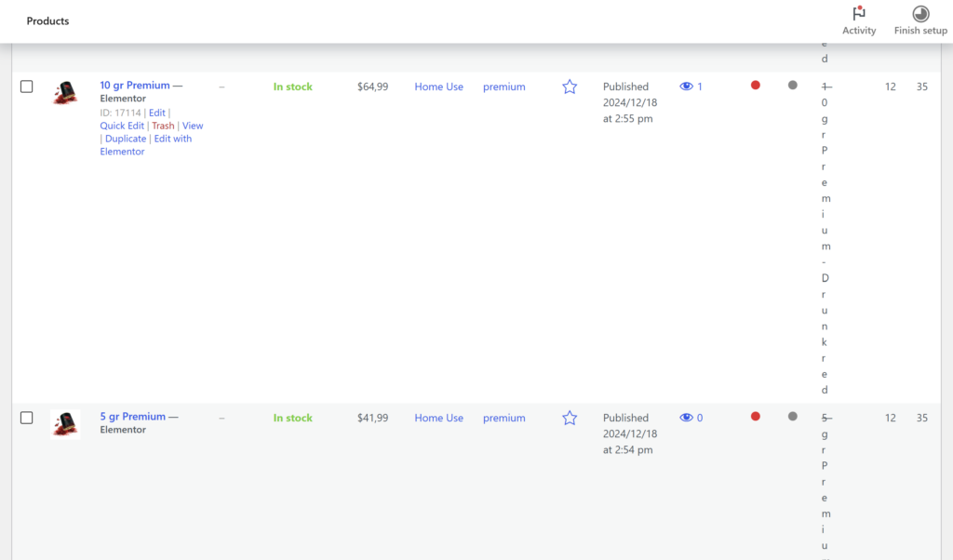Image resolution: width=953 pixels, height=560 pixels.
Task: Click gray status dot in 5 gr Premium row
Action: coord(793,416)
